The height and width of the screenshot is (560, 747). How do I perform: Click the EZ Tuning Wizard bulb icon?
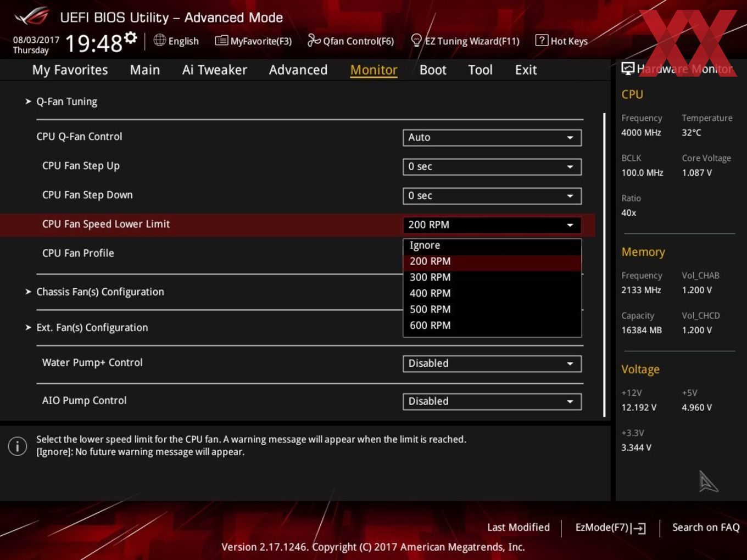point(416,40)
